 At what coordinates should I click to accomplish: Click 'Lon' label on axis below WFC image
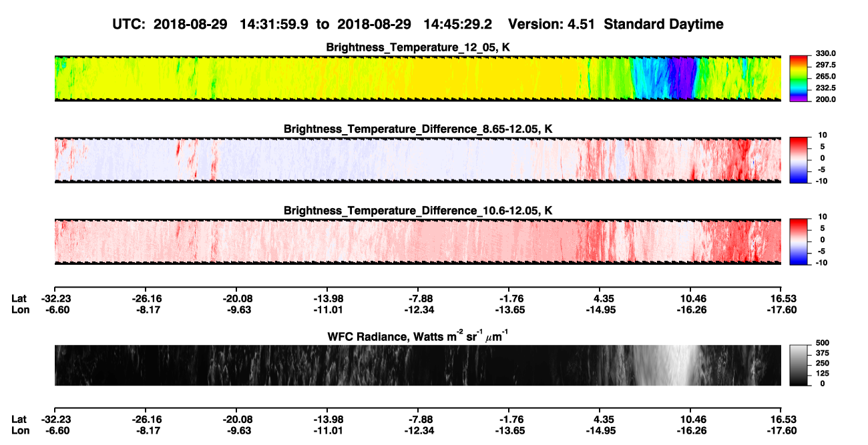click(x=20, y=430)
